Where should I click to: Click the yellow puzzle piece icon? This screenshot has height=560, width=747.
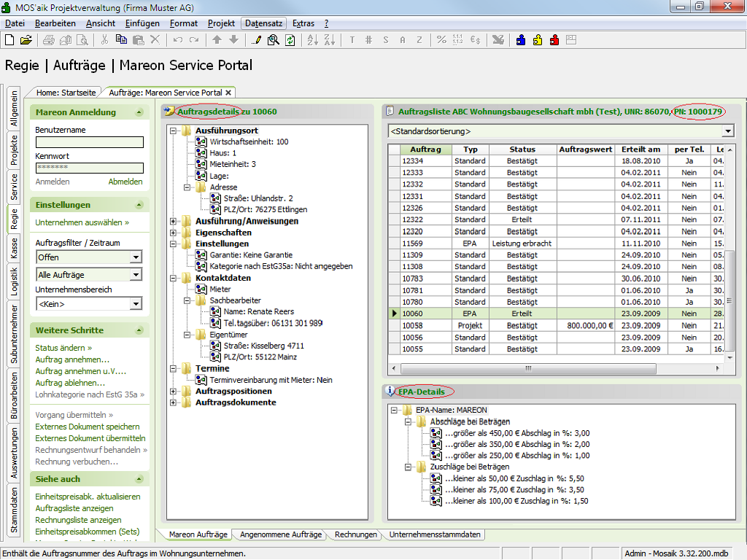(538, 40)
